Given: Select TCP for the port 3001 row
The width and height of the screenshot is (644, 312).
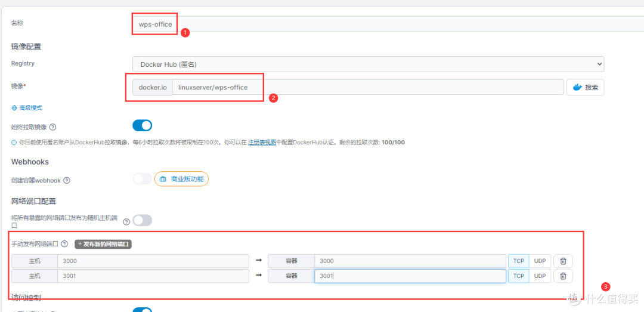Looking at the screenshot, I should click(519, 276).
